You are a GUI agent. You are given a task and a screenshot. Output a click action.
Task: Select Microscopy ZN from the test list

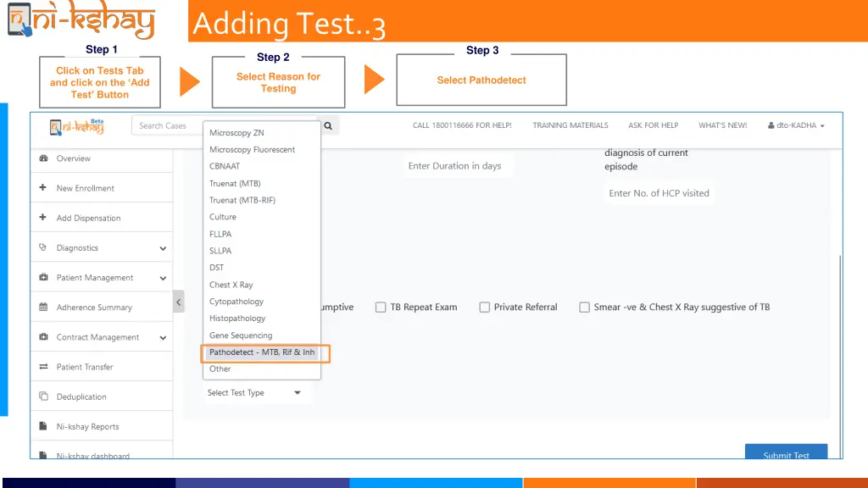click(236, 133)
